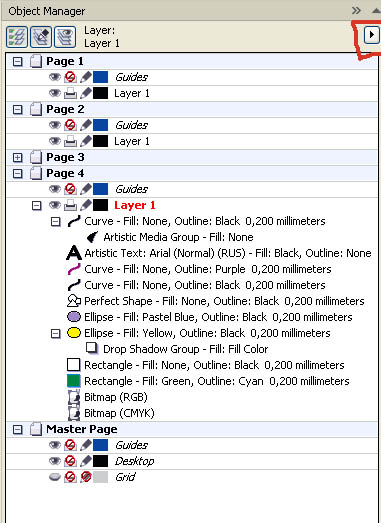
Task: Select the Page 2 label
Action: 65,109
